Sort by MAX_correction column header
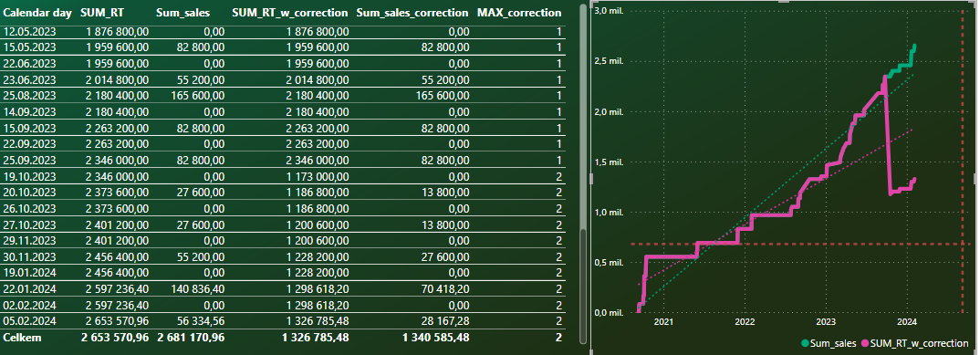 pos(519,13)
